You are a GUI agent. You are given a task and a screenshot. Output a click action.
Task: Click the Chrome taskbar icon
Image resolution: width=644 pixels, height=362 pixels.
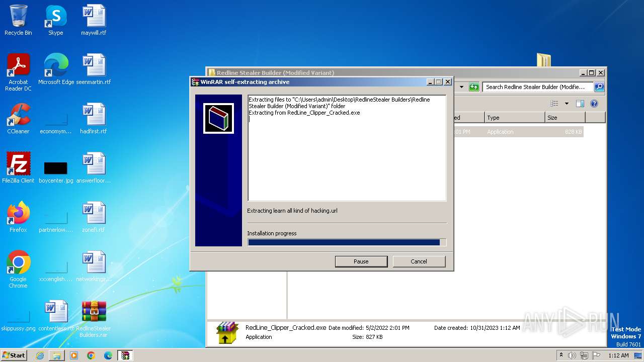(91, 355)
